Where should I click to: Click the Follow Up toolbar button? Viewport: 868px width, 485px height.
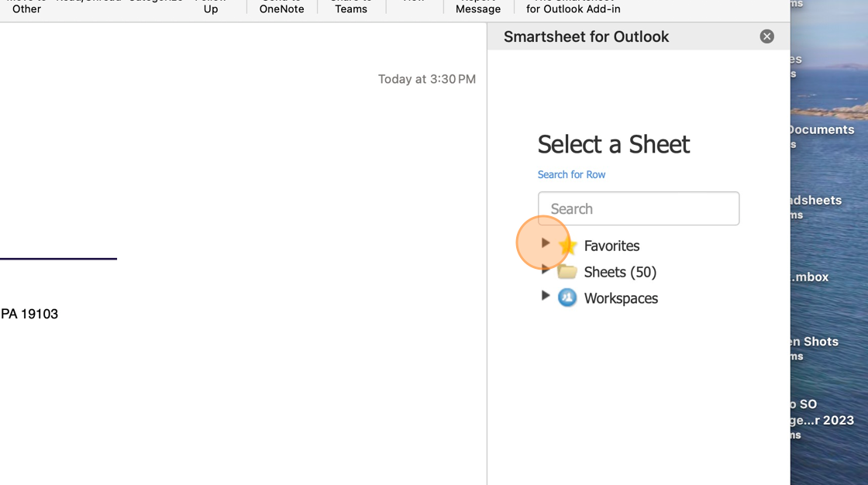tap(210, 7)
